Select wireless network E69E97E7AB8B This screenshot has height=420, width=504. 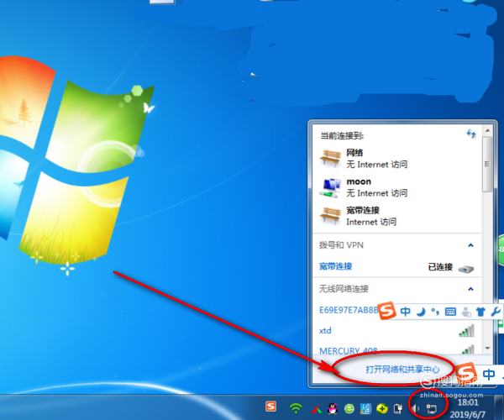[349, 310]
